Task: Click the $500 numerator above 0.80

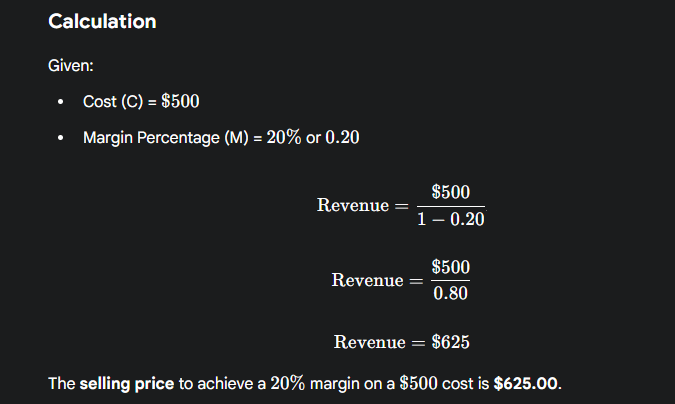Action: 451,267
